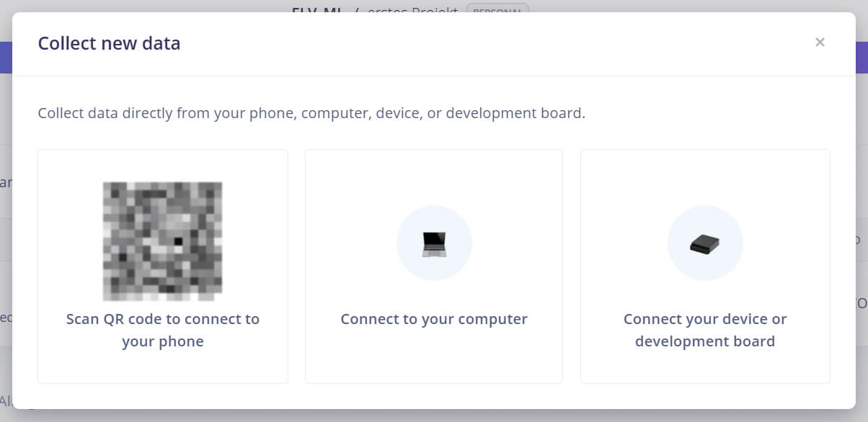Click the Collect new data heading
The image size is (868, 422).
click(x=109, y=44)
